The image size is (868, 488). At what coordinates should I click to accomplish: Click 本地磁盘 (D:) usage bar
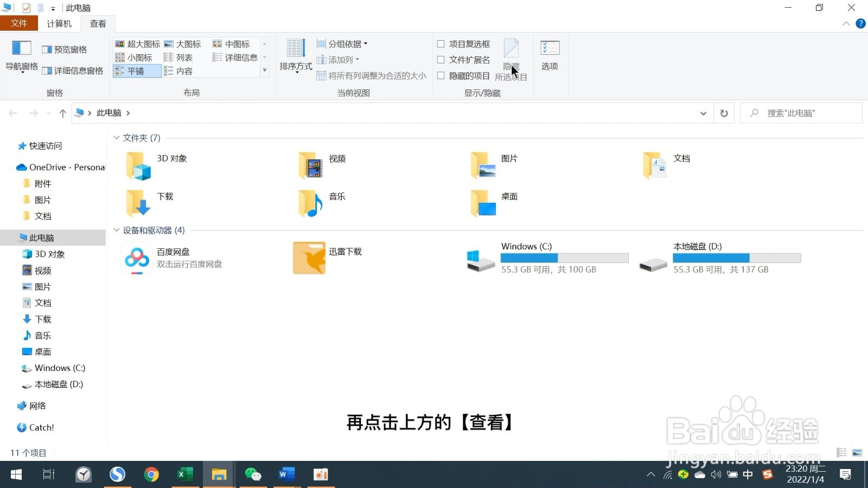click(x=737, y=258)
